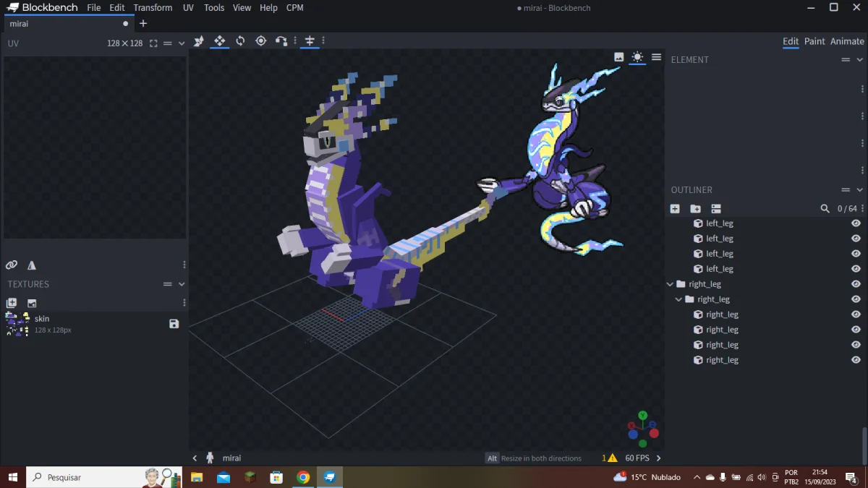Open the CPM menu

point(294,7)
